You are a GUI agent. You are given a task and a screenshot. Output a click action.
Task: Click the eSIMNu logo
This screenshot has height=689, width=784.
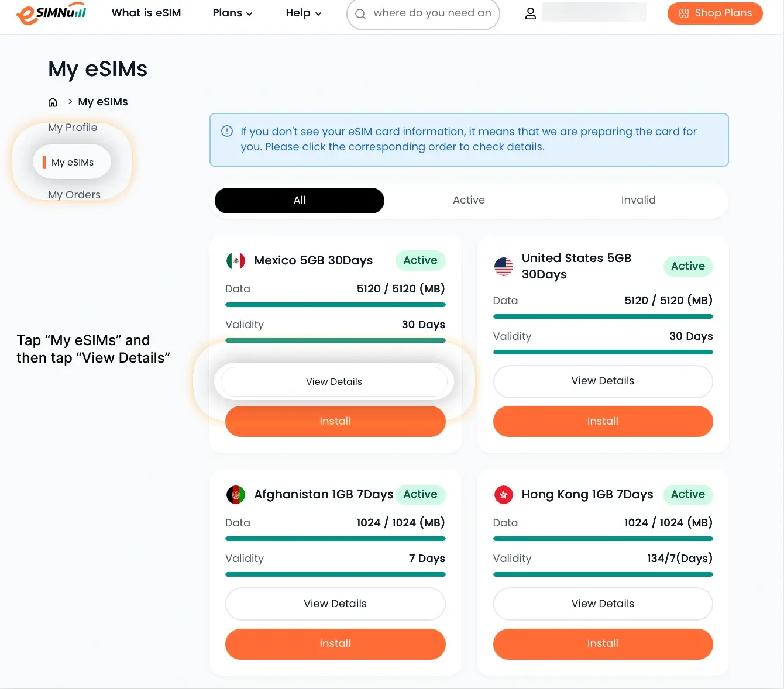[x=51, y=13]
